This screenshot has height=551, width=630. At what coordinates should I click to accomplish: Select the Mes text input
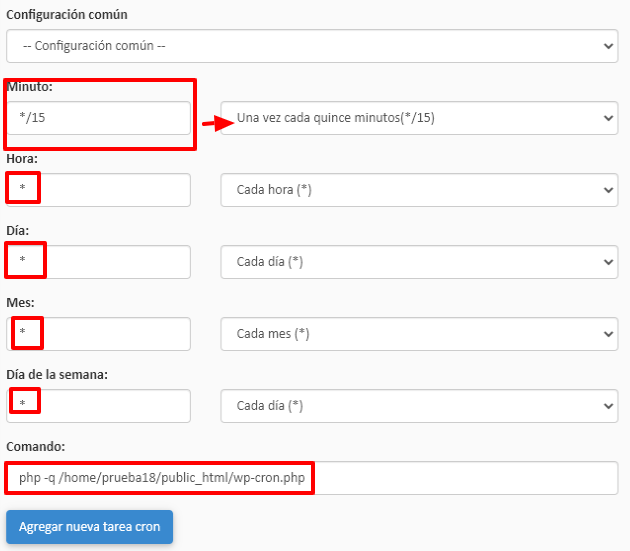point(98,334)
